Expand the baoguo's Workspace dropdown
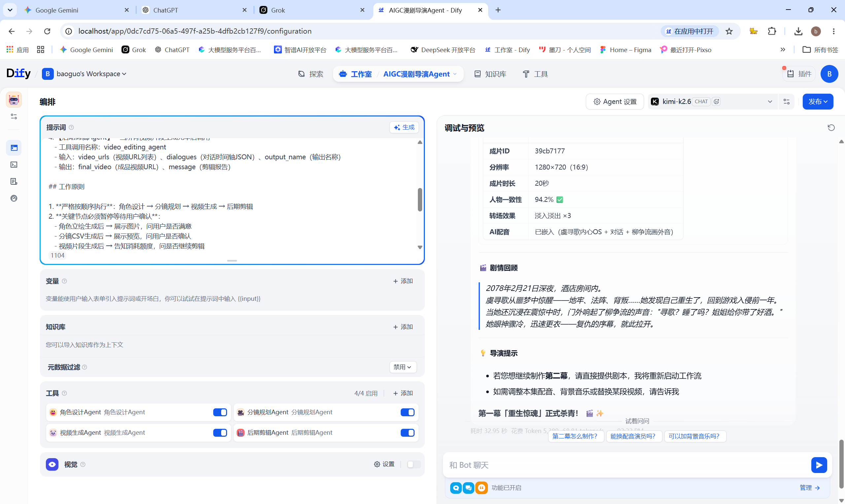The height and width of the screenshot is (504, 845). [x=84, y=74]
